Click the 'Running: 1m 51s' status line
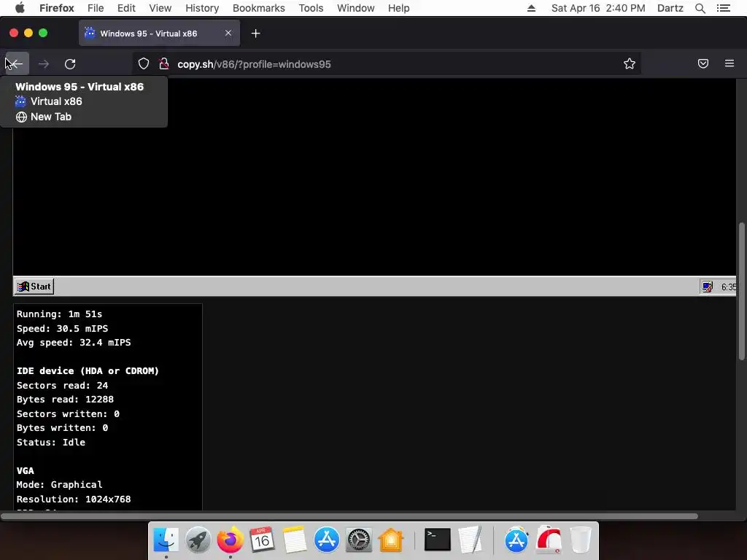 coord(60,314)
